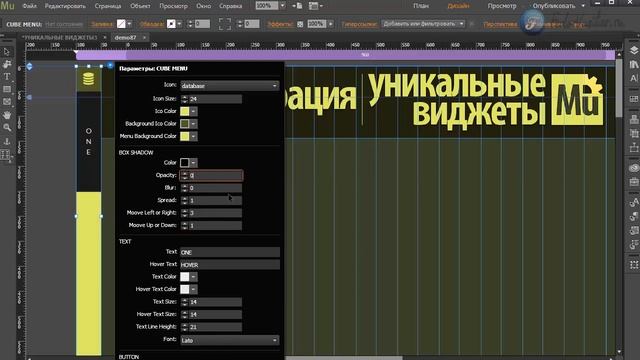Click the Blur value field
Viewport: 640px width, 360px height.
[215, 188]
